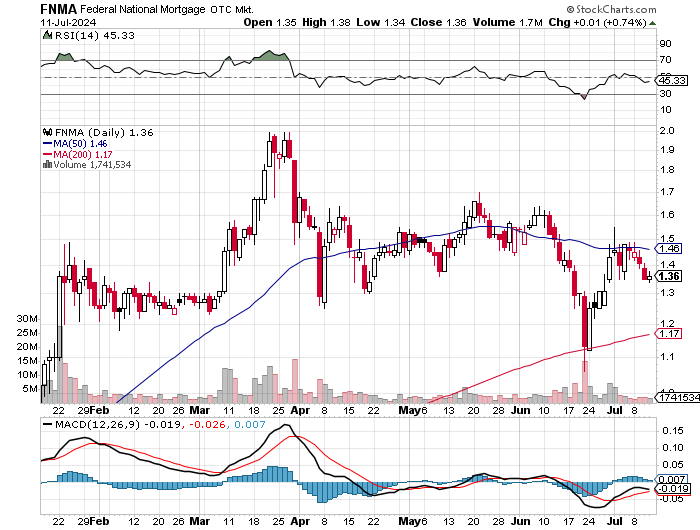Viewport: 700px width, 530px height.
Task: Click the 5M label on volume axis
Action: pos(30,389)
